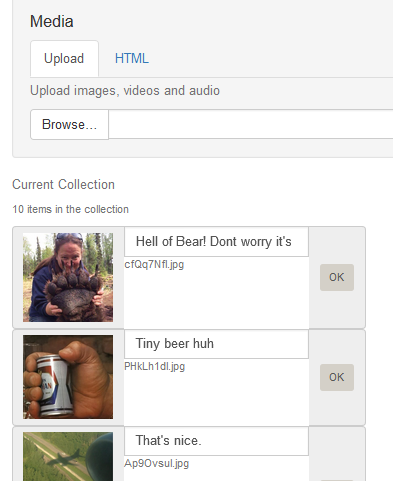Viewport: 393px width, 481px height.
Task: Edit the 'Hell of Bear!' caption field
Action: point(216,242)
